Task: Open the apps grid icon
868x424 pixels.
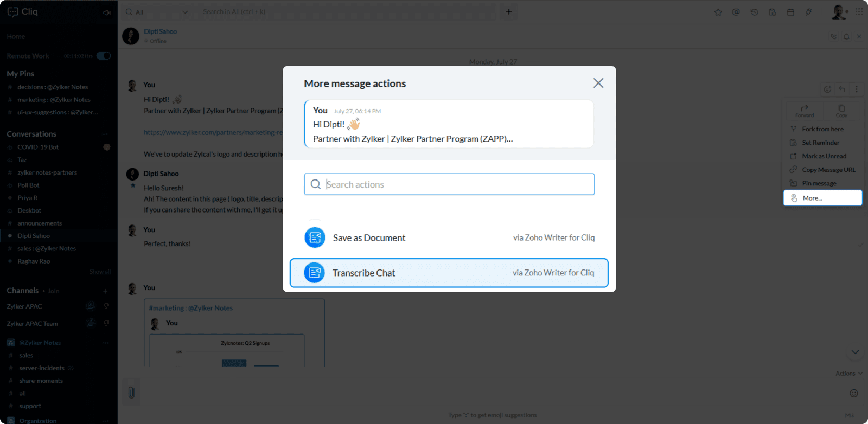Action: coord(859,12)
